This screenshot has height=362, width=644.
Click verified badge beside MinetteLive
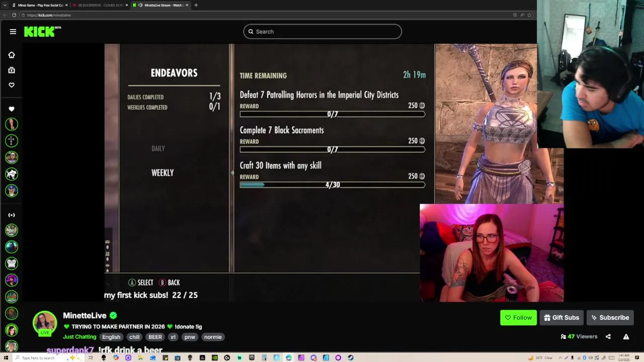pyautogui.click(x=113, y=315)
